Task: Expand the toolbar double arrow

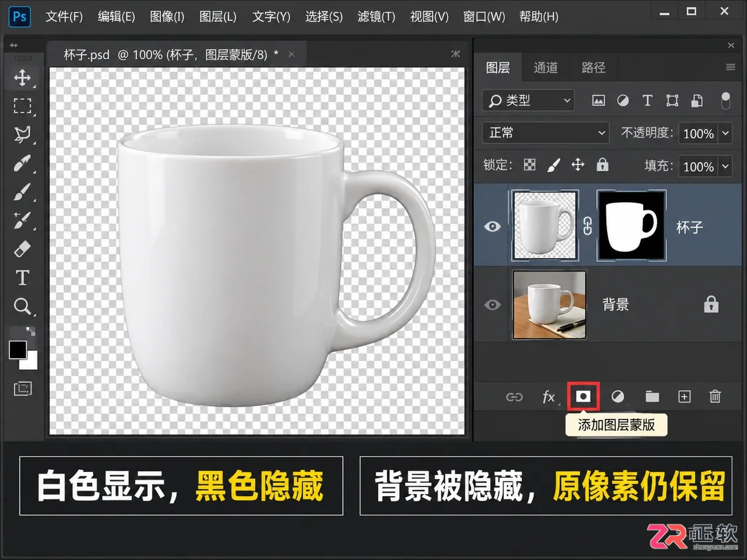Action: 13,45
